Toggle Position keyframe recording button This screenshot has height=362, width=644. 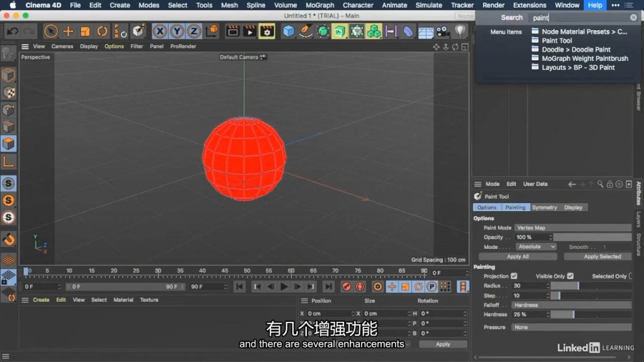tap(392, 287)
